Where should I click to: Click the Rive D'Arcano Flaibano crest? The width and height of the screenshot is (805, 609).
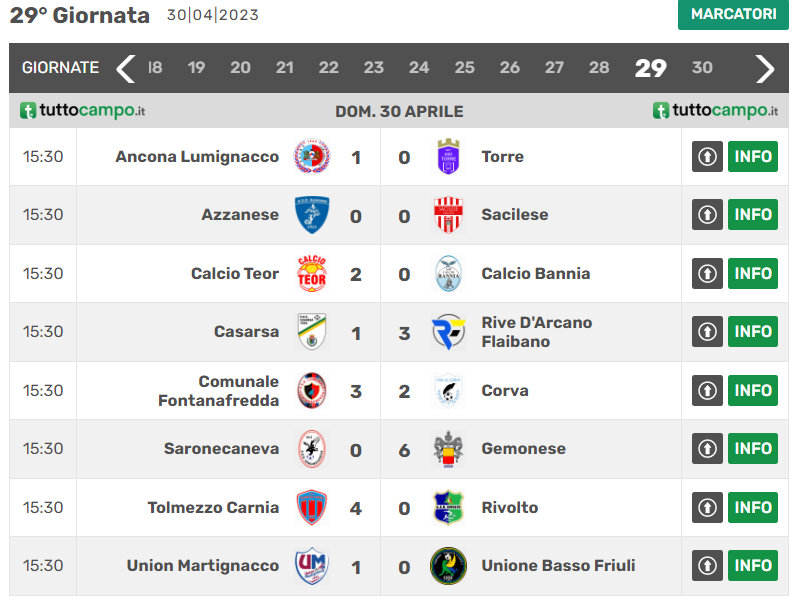click(x=448, y=331)
